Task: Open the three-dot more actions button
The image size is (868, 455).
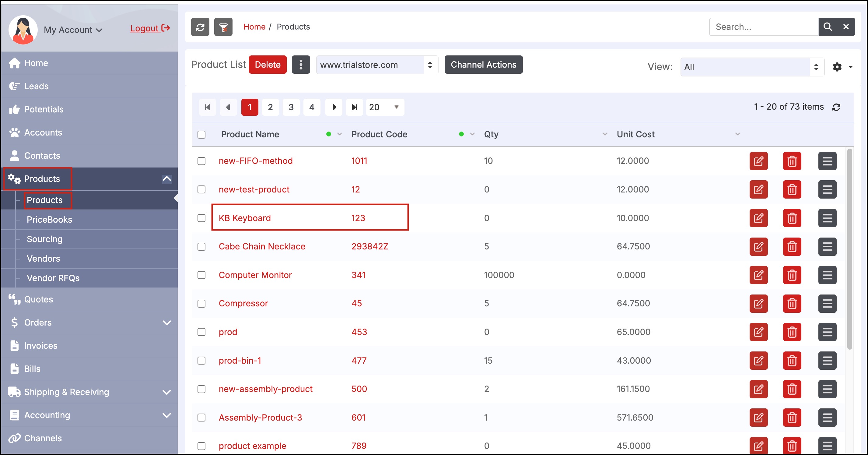Action: [301, 65]
